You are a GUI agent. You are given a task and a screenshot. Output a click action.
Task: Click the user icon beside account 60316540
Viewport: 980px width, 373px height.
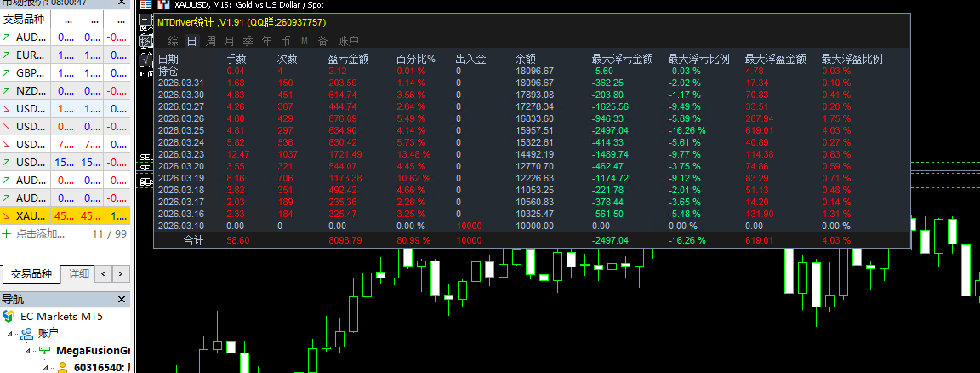pyautogui.click(x=61, y=367)
